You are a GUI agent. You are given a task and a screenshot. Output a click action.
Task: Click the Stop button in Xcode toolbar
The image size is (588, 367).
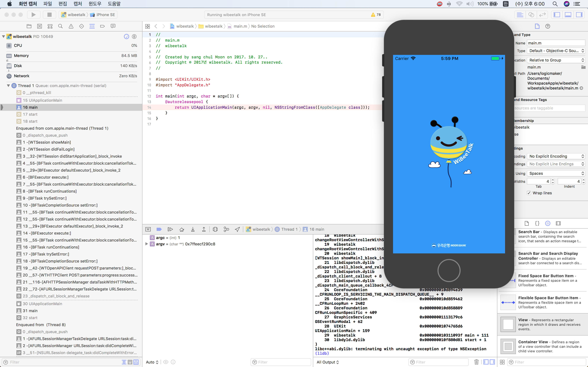[x=49, y=15]
